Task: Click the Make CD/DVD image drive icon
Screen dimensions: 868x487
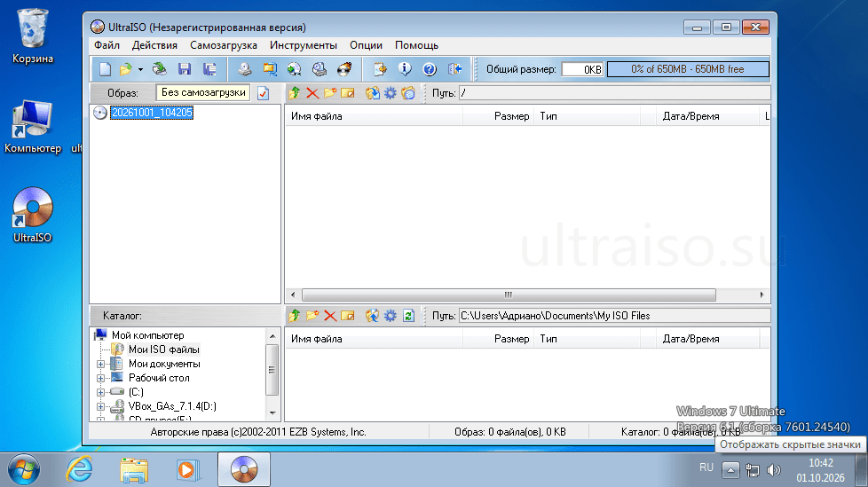Action: 244,69
